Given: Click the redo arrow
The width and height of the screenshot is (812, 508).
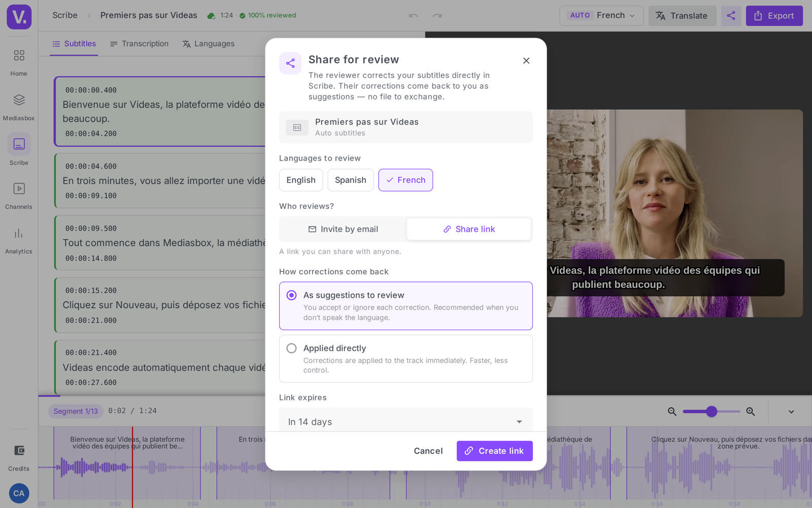Looking at the screenshot, I should [x=437, y=16].
